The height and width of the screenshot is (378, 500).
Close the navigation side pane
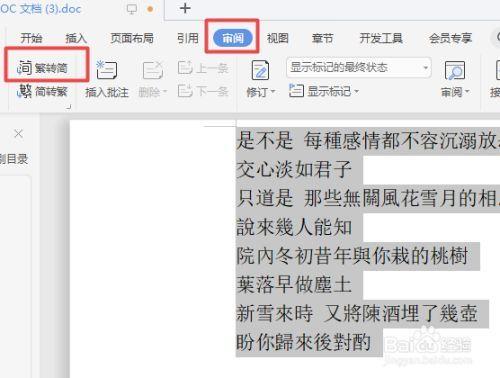point(18,134)
